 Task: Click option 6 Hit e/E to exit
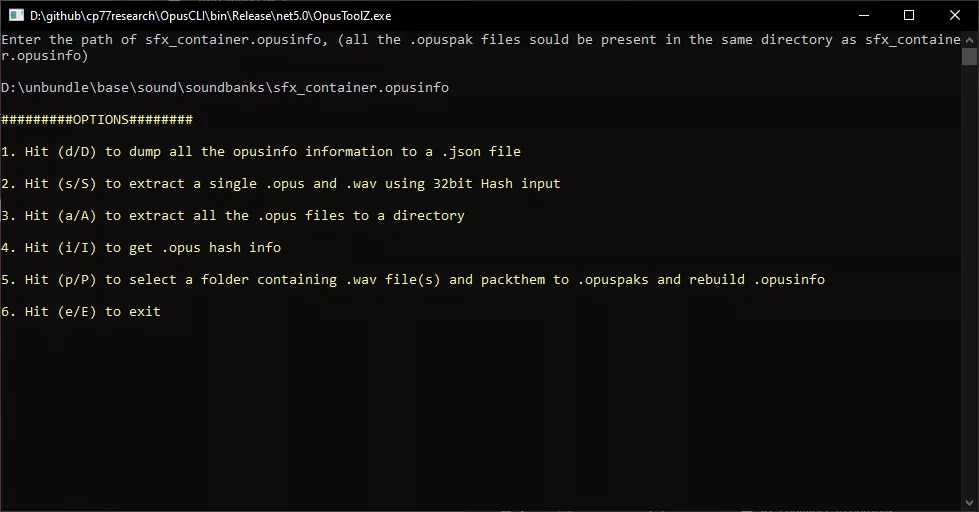[81, 311]
